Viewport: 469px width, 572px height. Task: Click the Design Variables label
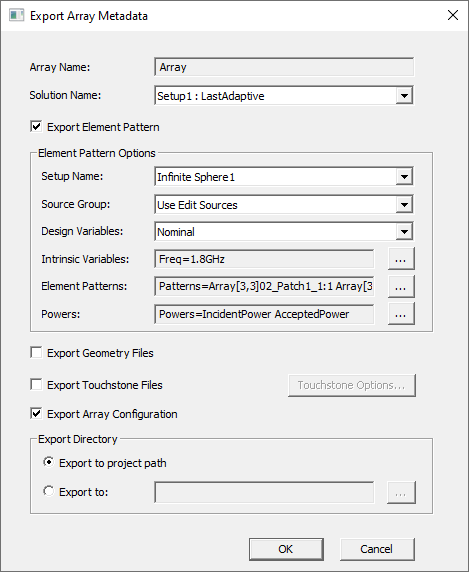(82, 231)
